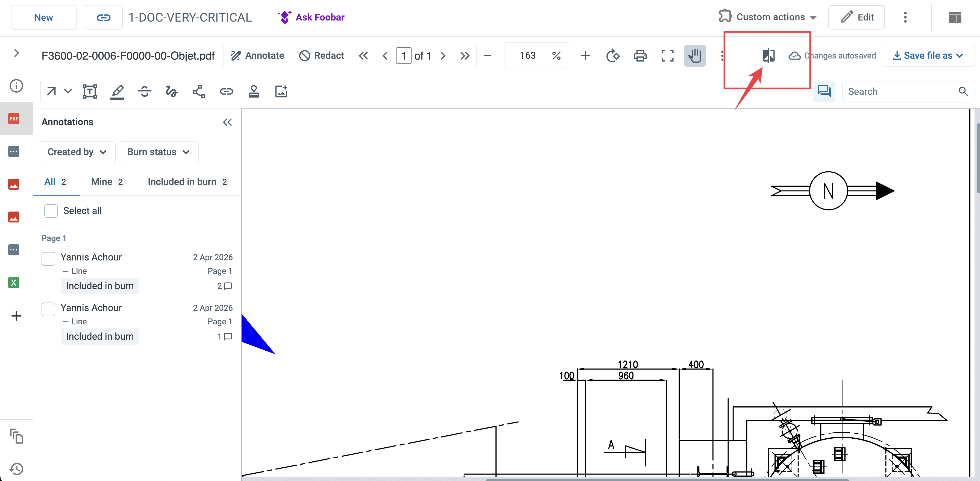This screenshot has height=481, width=980.
Task: Go to first page
Action: [x=363, y=56]
